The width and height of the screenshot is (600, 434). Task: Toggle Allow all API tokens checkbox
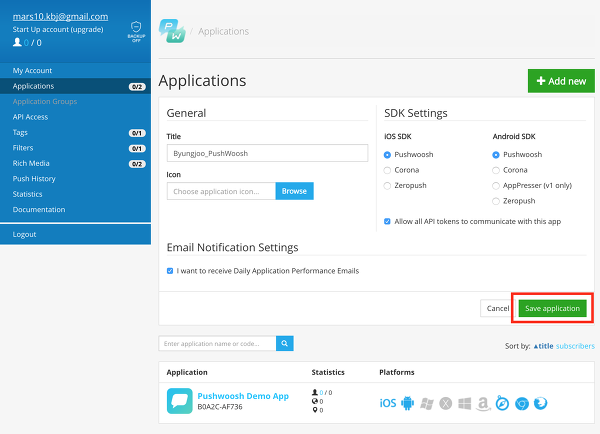click(387, 221)
